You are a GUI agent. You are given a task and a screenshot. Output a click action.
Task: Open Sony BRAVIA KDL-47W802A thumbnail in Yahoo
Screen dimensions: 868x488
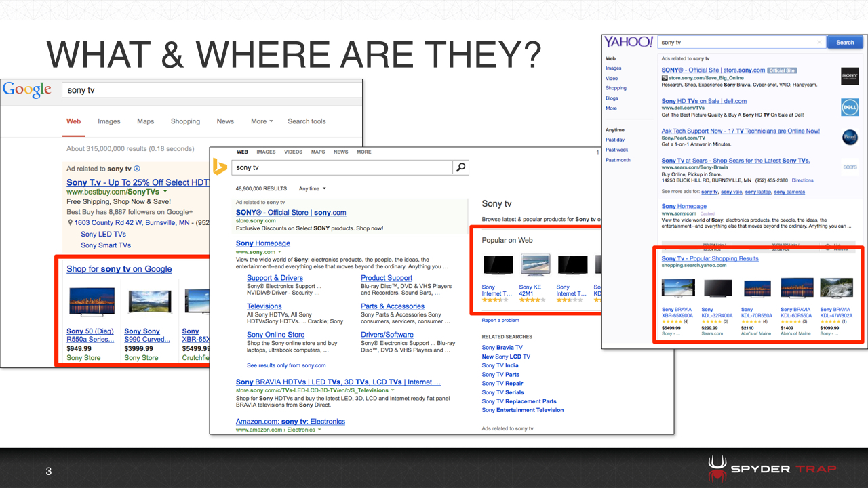coord(835,289)
